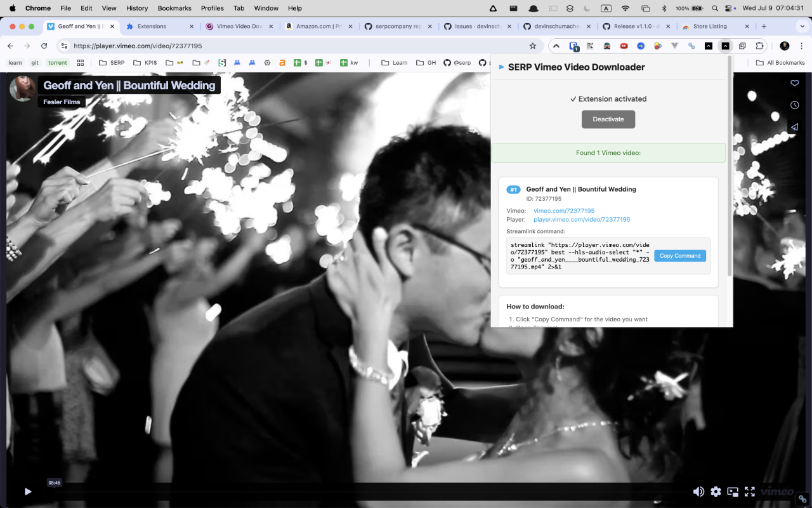Image resolution: width=812 pixels, height=508 pixels.
Task: Open the red video extension icon
Action: 624,46
